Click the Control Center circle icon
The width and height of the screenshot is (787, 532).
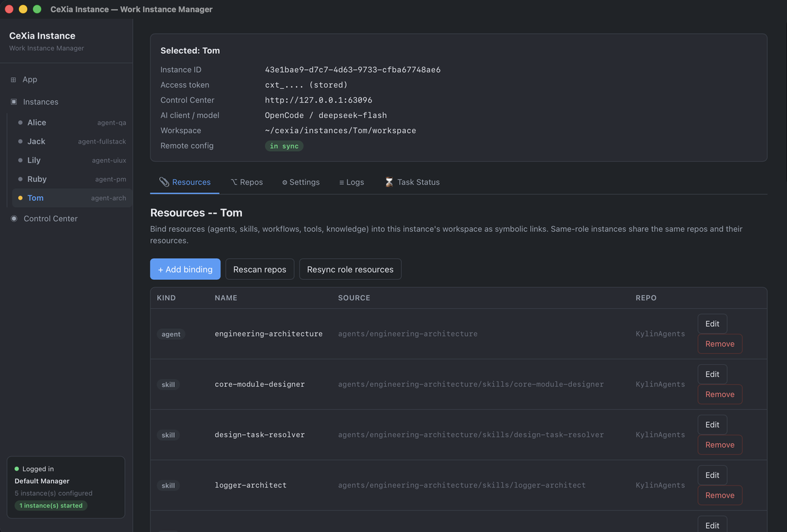[x=14, y=219]
